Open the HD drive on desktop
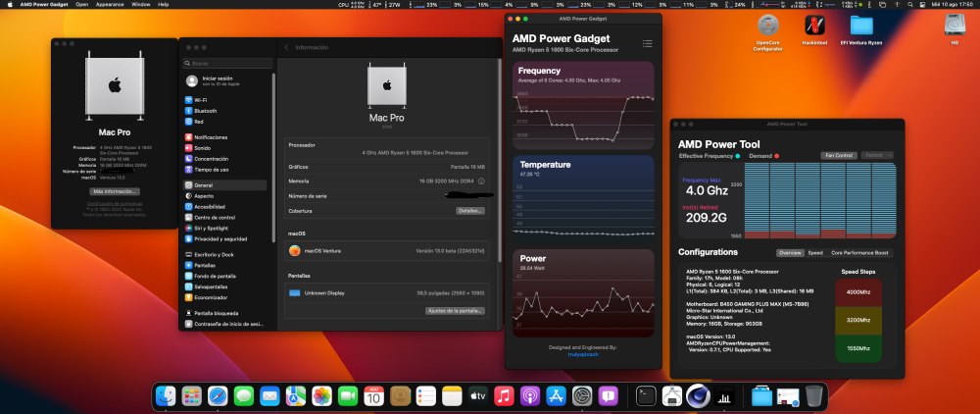Screen dimensions: 980x414 (955, 26)
